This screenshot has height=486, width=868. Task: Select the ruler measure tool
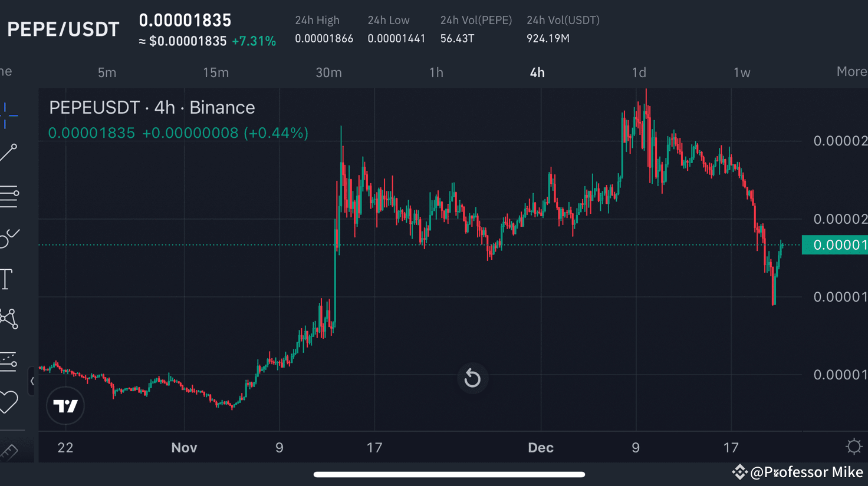(x=9, y=452)
